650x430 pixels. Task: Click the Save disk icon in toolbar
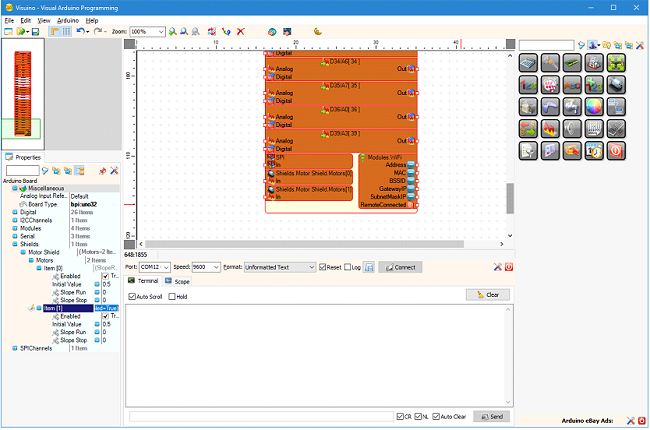click(35, 32)
